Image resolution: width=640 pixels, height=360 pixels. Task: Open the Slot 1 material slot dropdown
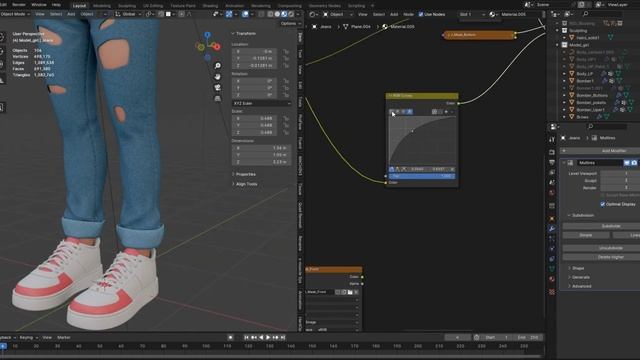point(472,14)
